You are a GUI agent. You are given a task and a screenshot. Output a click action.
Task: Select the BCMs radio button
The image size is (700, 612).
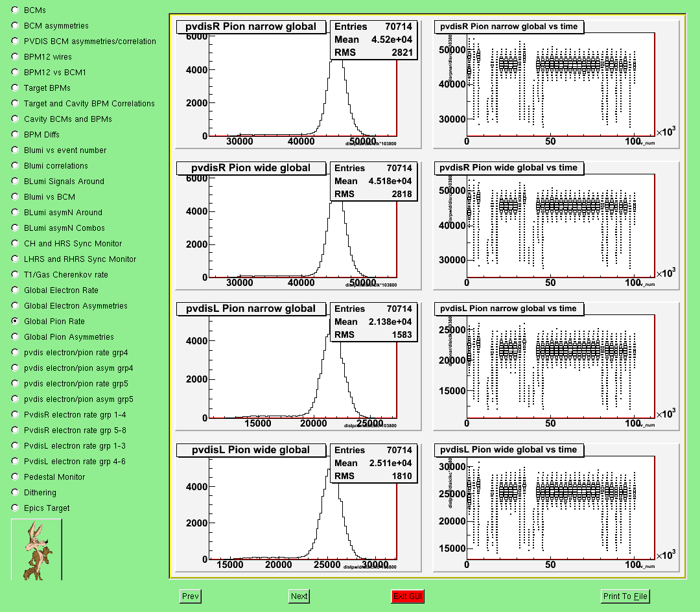point(15,10)
